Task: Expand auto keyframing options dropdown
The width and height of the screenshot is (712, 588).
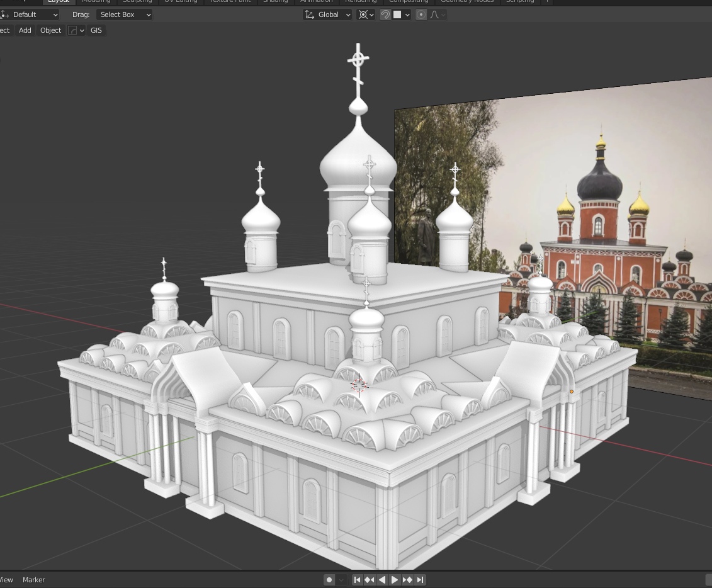Action: click(x=341, y=580)
